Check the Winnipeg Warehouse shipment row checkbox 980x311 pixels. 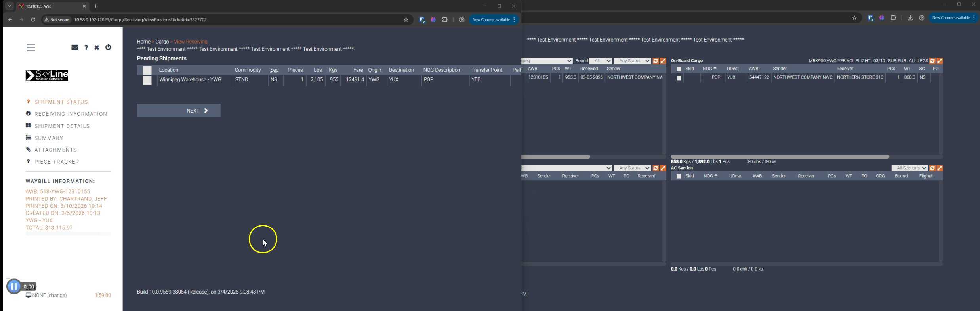click(147, 81)
